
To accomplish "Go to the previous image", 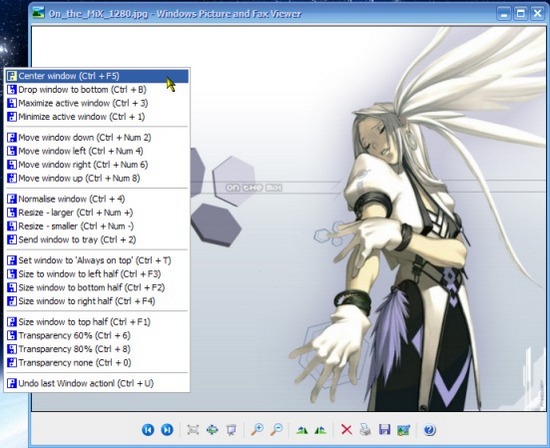I will (x=148, y=430).
